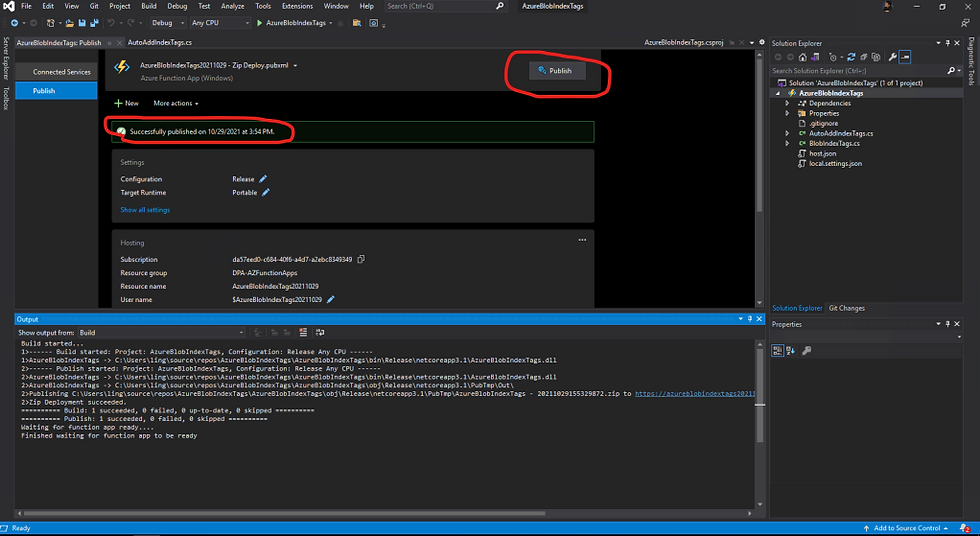The width and height of the screenshot is (980, 536).
Task: Collapse AzureBlobIndexTags project node
Action: 778,93
